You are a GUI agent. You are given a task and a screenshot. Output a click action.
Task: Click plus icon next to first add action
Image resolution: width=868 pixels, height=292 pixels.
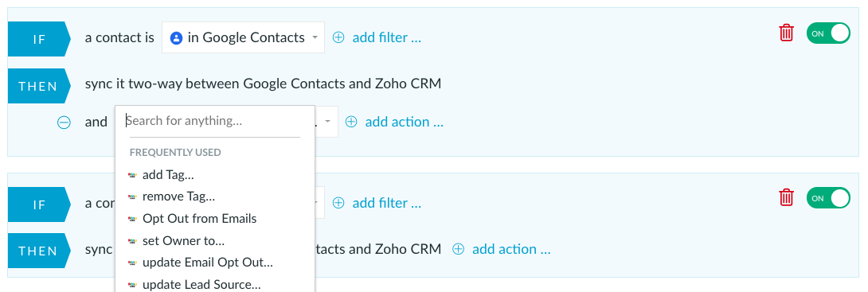point(351,122)
